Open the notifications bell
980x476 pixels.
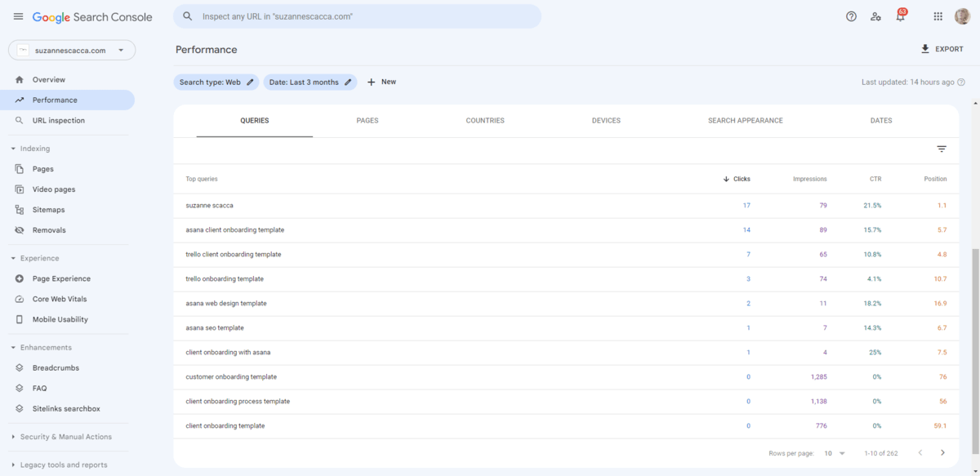point(901,16)
